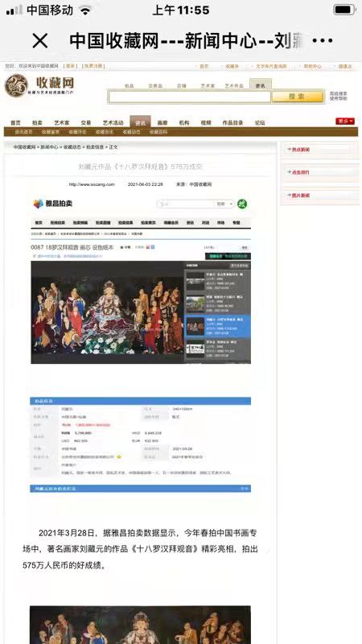Screen dimensions: 362x644
Task: Open 收藏鉴赏 in brown sub-navigation
Action: coord(51,132)
